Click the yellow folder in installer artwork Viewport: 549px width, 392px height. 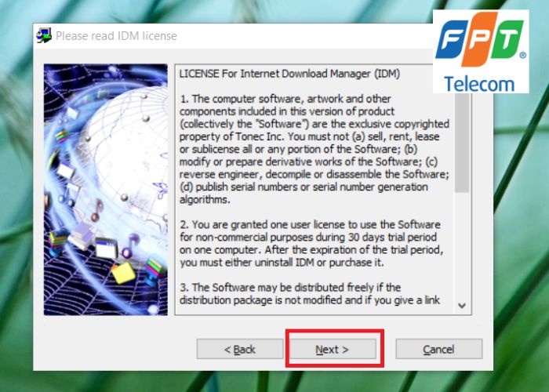pos(123,273)
